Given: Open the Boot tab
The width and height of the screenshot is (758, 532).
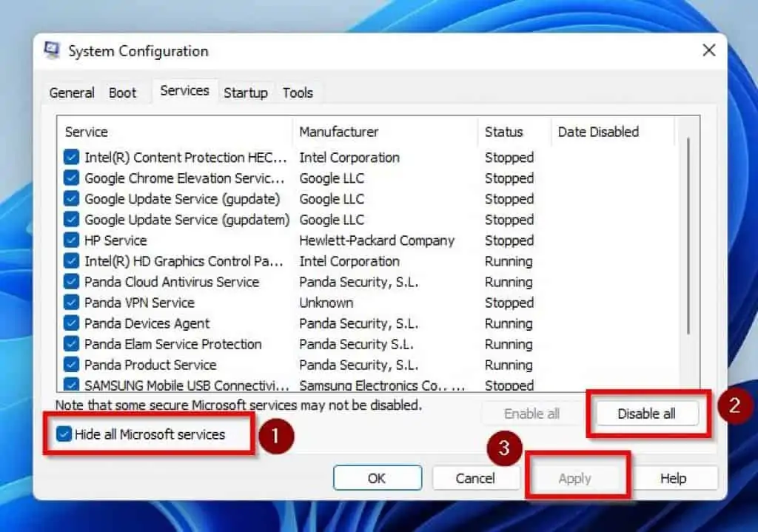Looking at the screenshot, I should click(123, 92).
